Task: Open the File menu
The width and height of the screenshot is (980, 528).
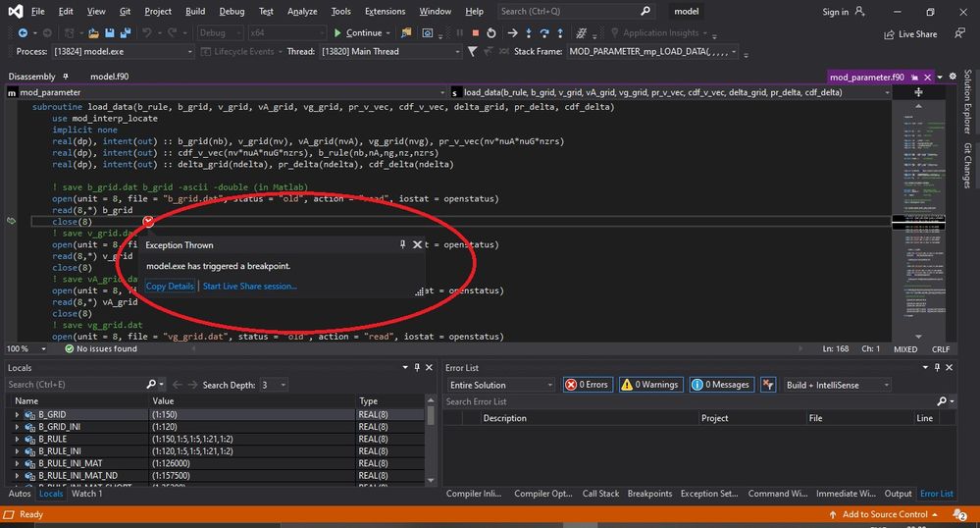Action: coord(37,11)
